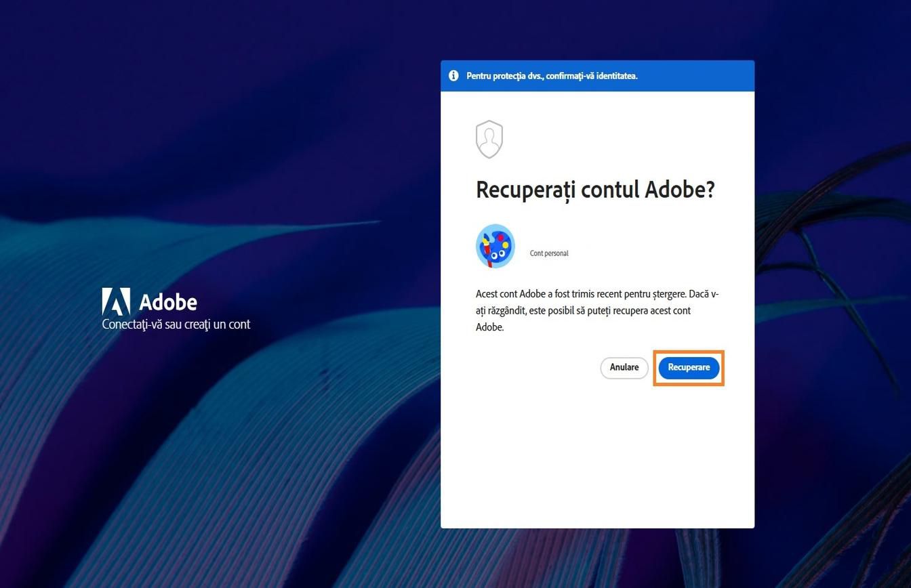This screenshot has height=588, width=911.
Task: Click the banner message about confirming identity
Action: (552, 76)
